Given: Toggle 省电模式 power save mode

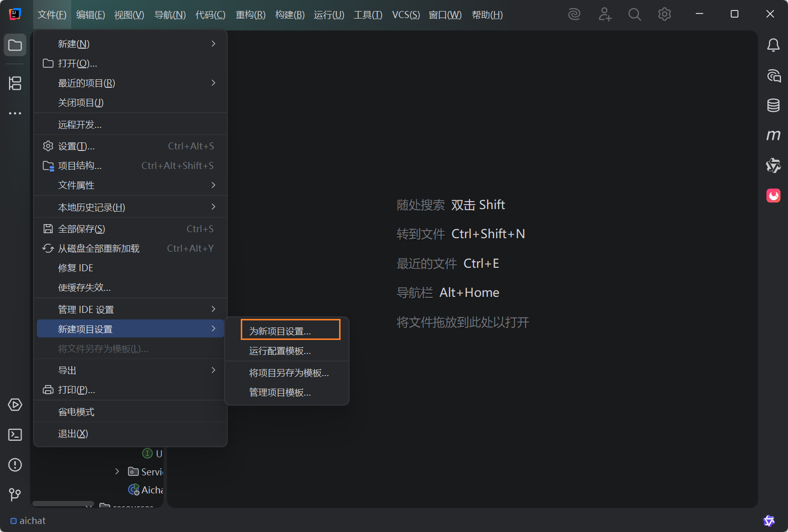Looking at the screenshot, I should [x=76, y=412].
